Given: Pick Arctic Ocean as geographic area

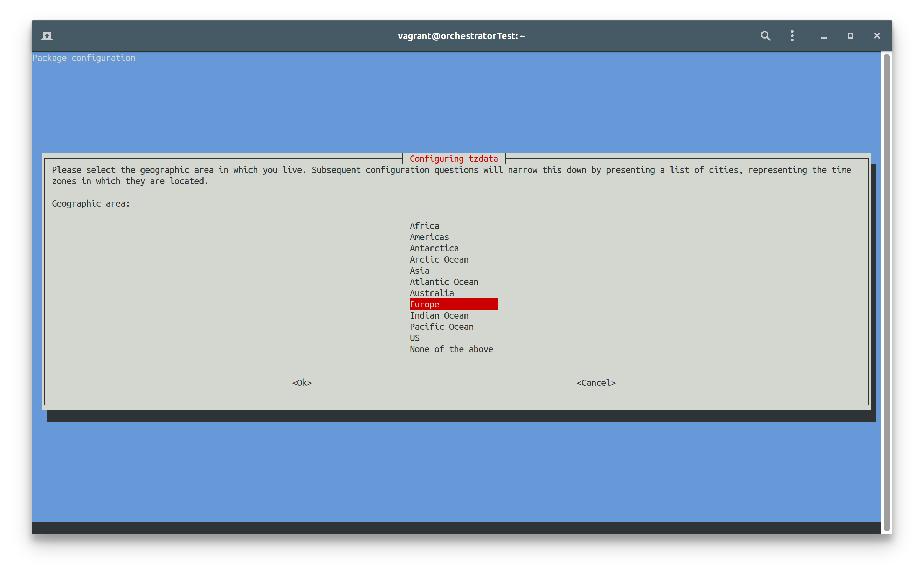Looking at the screenshot, I should (x=439, y=259).
